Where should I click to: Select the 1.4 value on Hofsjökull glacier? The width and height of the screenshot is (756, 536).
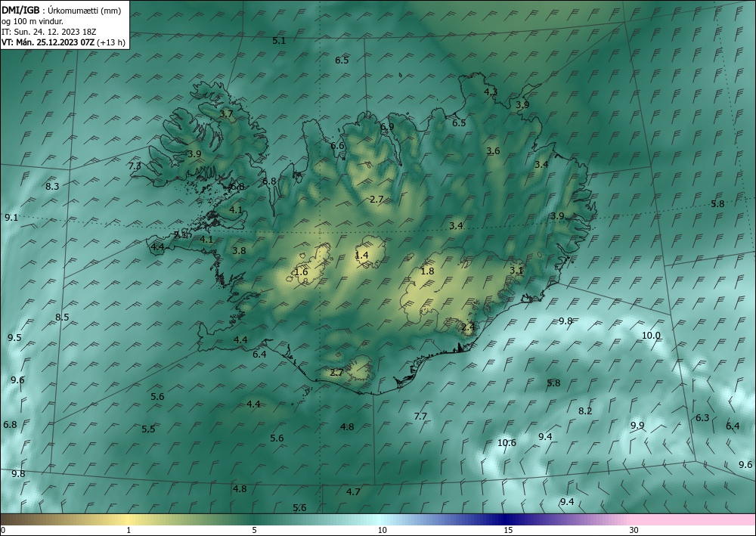click(x=361, y=256)
